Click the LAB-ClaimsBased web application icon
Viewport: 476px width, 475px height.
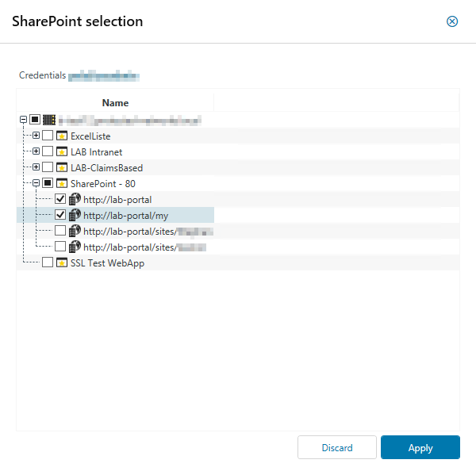tap(62, 167)
